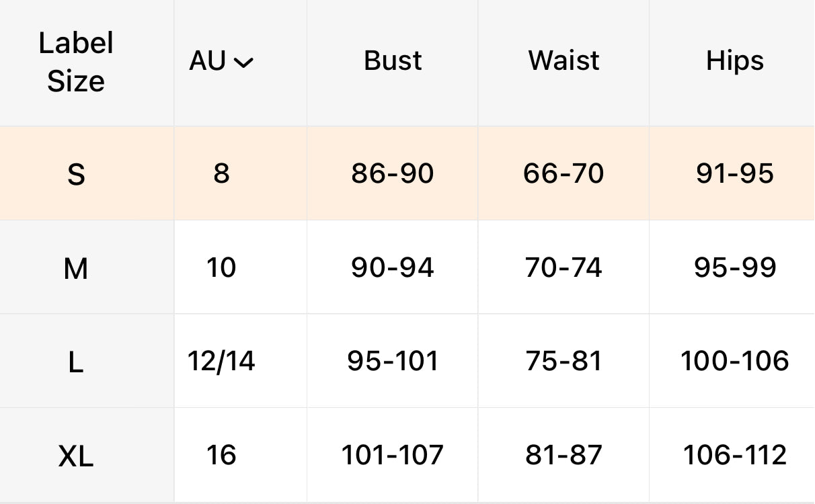
Task: Click waist measurement 81-87
Action: tap(564, 455)
